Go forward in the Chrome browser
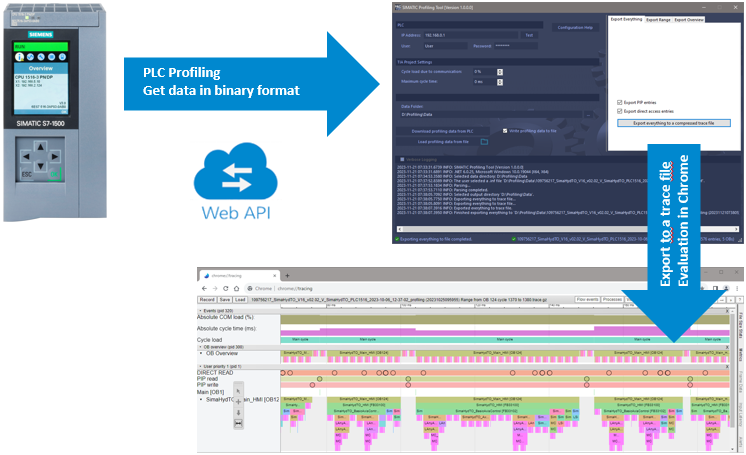Viewport: 746px width, 455px height. 215,288
